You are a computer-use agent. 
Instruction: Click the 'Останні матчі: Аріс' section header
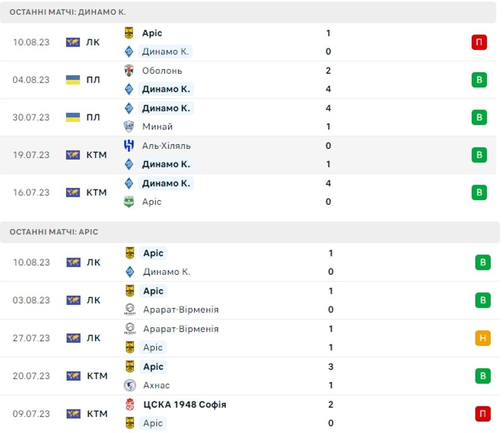pyautogui.click(x=250, y=232)
